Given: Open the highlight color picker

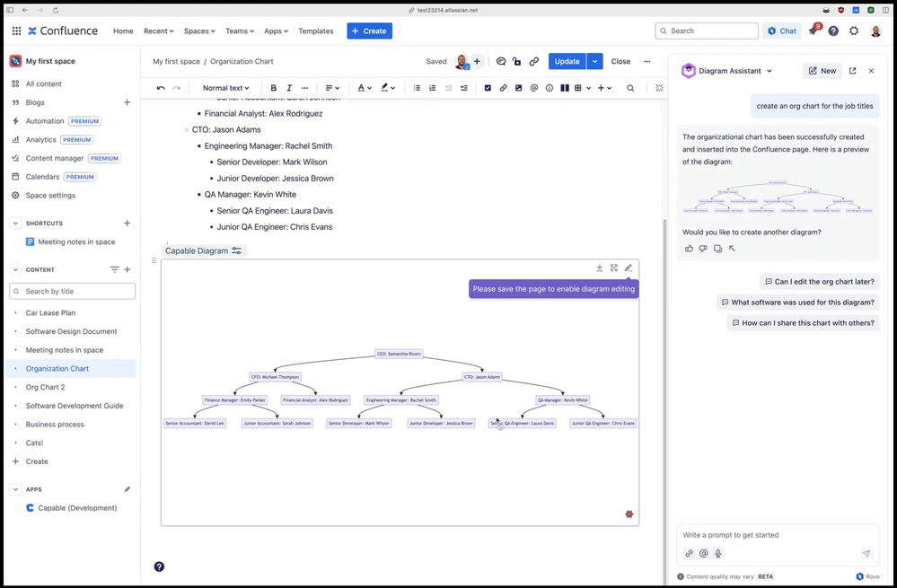Looking at the screenshot, I should [x=388, y=88].
